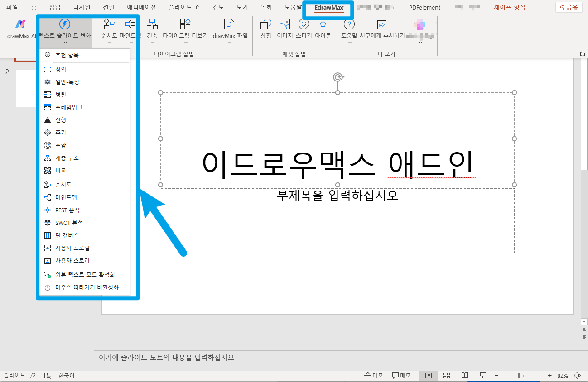Insert an 아이콘 asset
This screenshot has width=588, height=382.
tap(323, 24)
